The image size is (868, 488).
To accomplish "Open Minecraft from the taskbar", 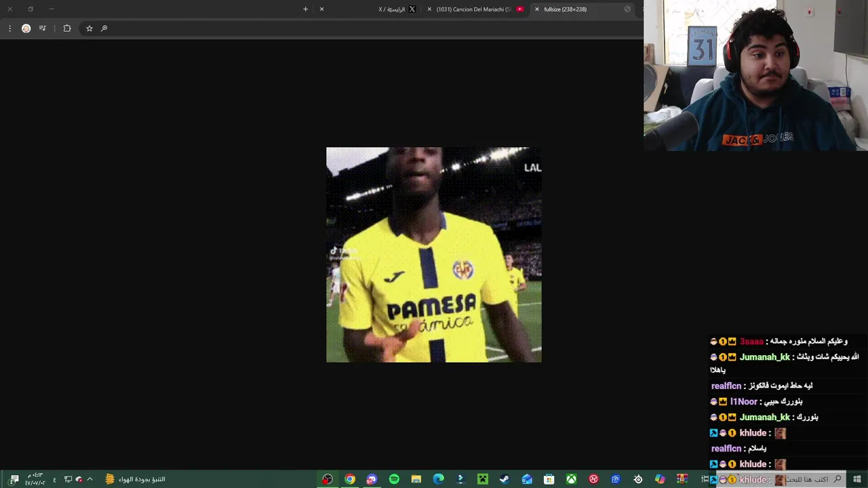I will [x=483, y=479].
